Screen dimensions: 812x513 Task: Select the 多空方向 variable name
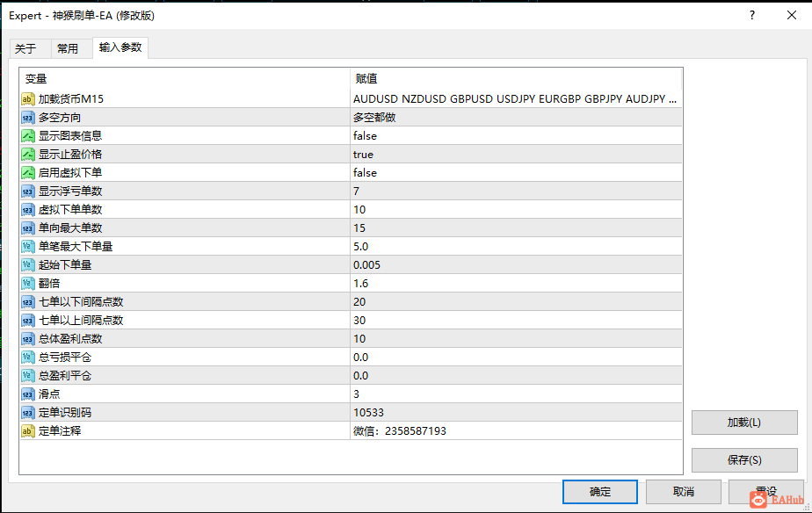click(60, 118)
